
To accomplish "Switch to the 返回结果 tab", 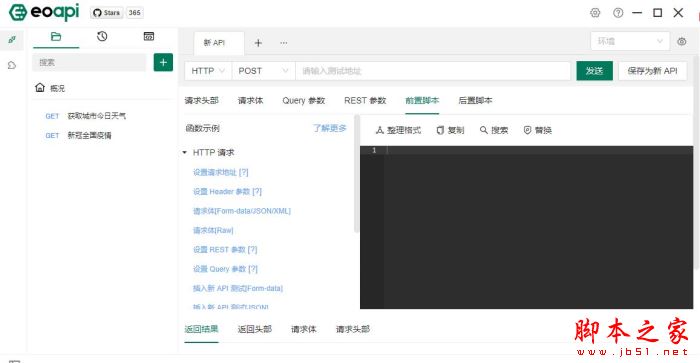I will (x=201, y=329).
